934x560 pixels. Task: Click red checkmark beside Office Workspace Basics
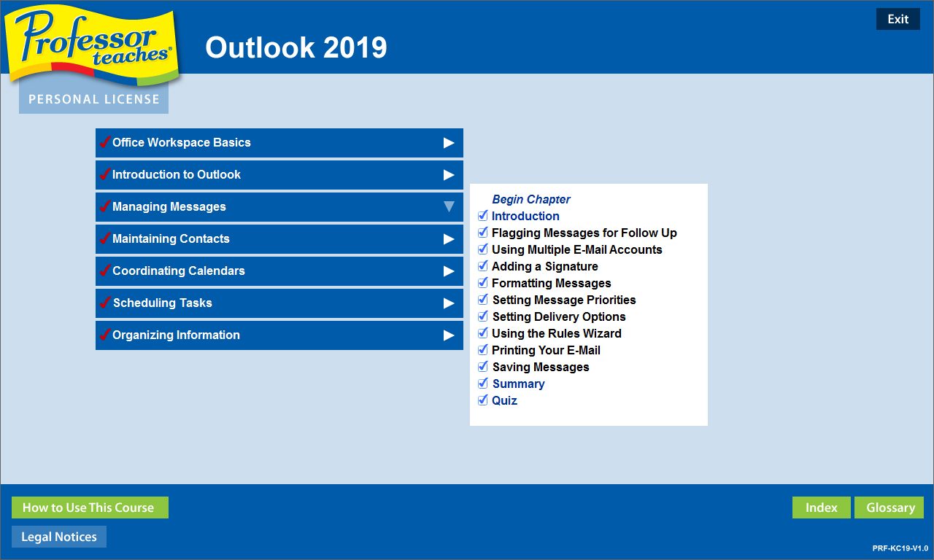[x=104, y=142]
